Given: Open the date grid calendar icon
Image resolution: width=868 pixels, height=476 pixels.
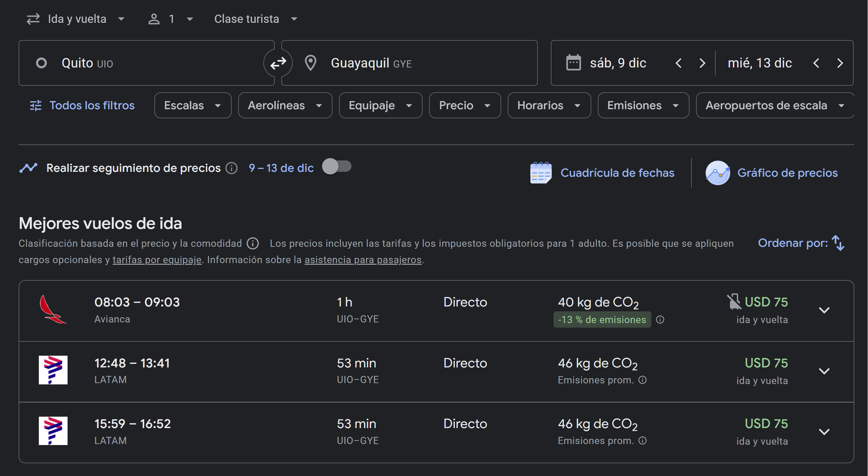Looking at the screenshot, I should 540,173.
